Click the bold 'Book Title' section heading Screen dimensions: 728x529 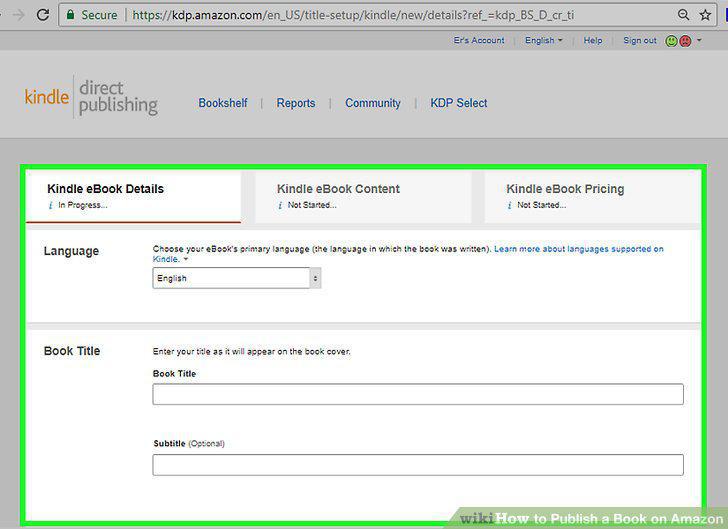click(x=72, y=351)
